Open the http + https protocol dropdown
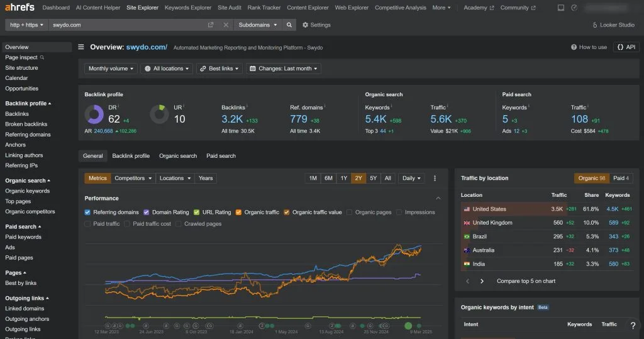 click(x=26, y=25)
